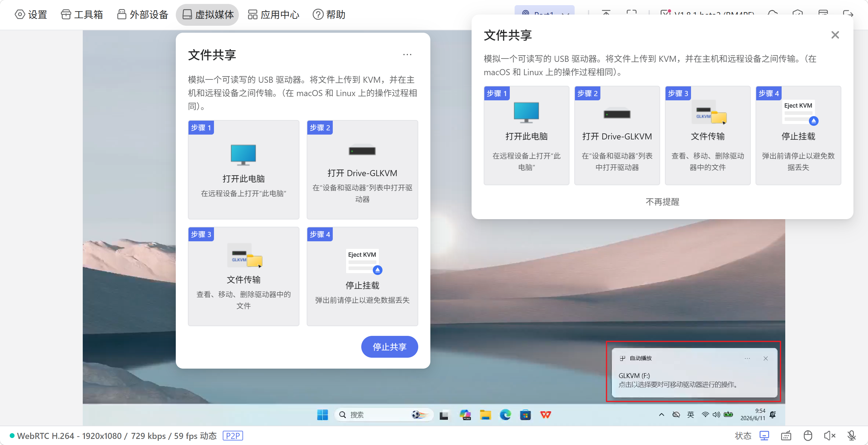
Task: Select the 步骤 3 文件传输 card in left panel
Action: tap(243, 276)
